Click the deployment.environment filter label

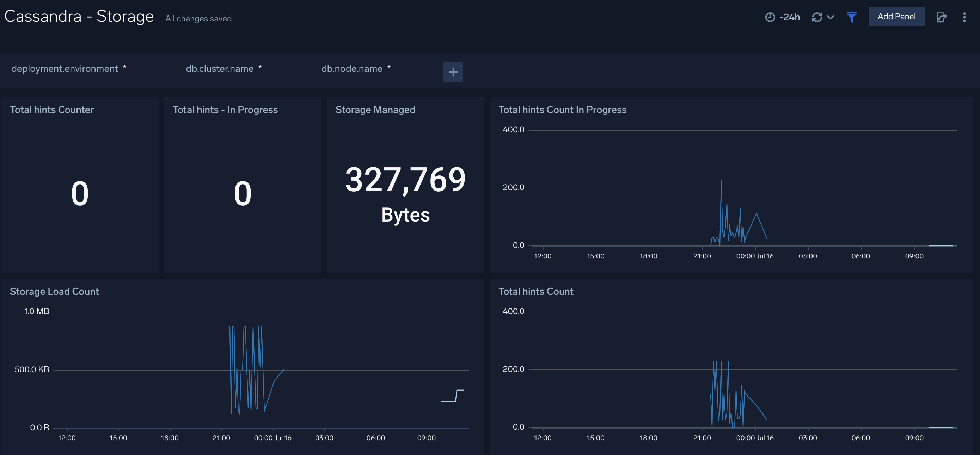tap(65, 69)
